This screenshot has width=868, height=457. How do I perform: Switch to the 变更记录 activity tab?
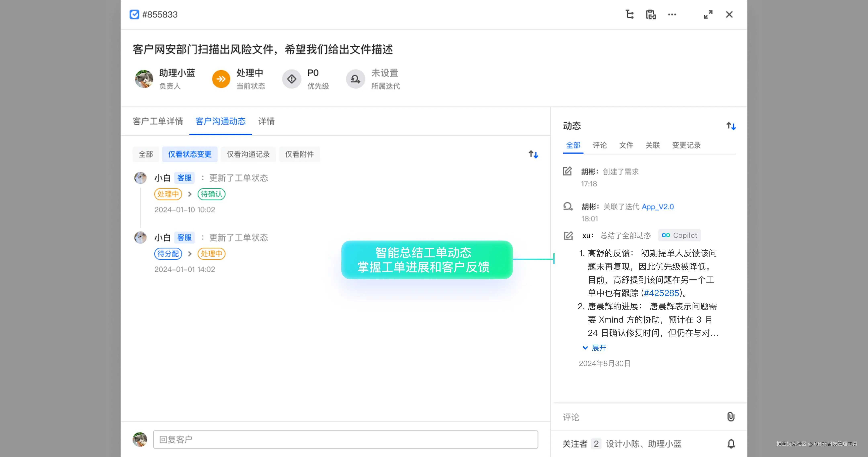(686, 145)
